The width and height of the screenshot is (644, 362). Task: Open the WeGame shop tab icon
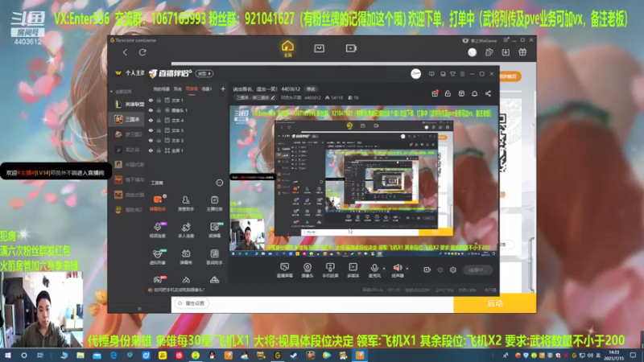coord(319,48)
